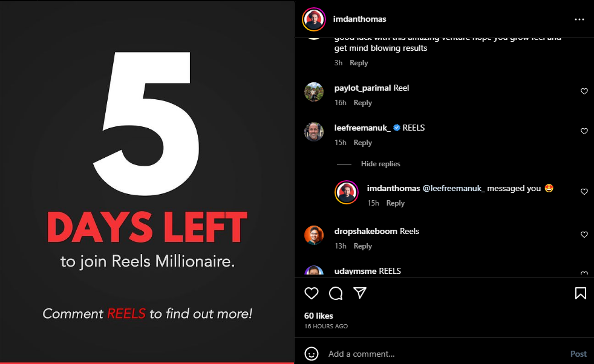The image size is (594, 364).
Task: View the 60 likes list
Action: point(319,316)
